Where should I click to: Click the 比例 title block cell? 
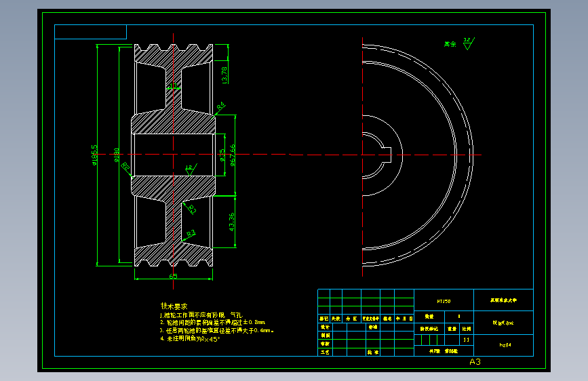tap(467, 329)
